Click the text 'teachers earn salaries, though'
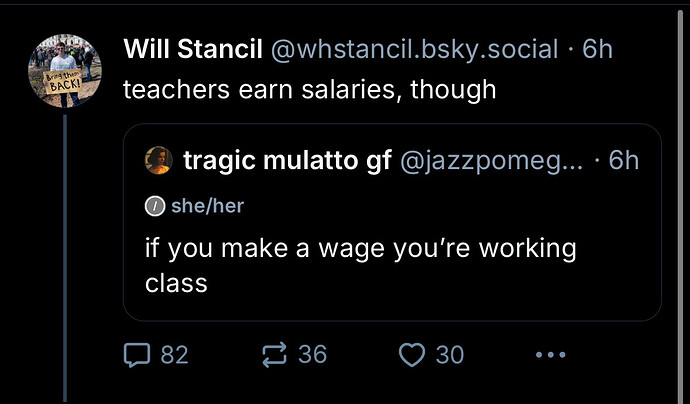The height and width of the screenshot is (404, 690). coord(310,90)
